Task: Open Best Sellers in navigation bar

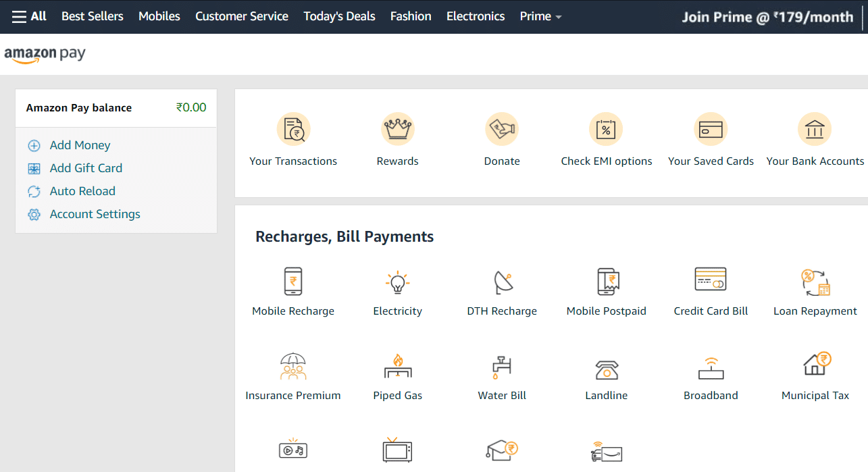Action: click(93, 16)
